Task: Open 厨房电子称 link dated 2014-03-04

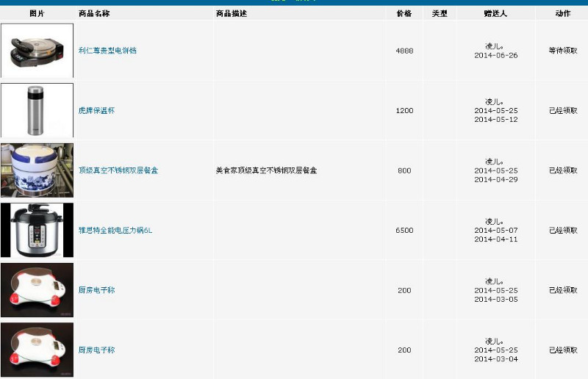Action: coord(96,350)
